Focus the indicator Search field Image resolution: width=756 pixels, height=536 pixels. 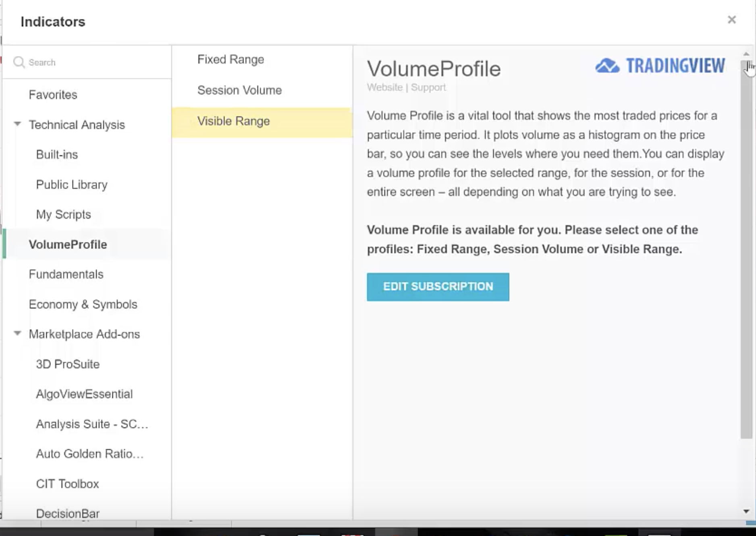pos(87,62)
